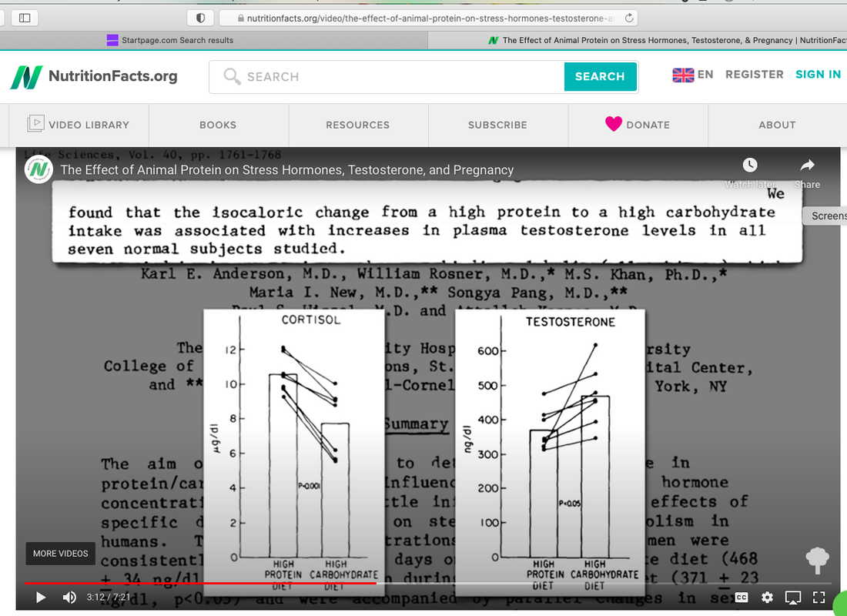Click the Screenshot tooltip at right edge
Image resolution: width=847 pixels, height=616 pixels.
(x=825, y=216)
